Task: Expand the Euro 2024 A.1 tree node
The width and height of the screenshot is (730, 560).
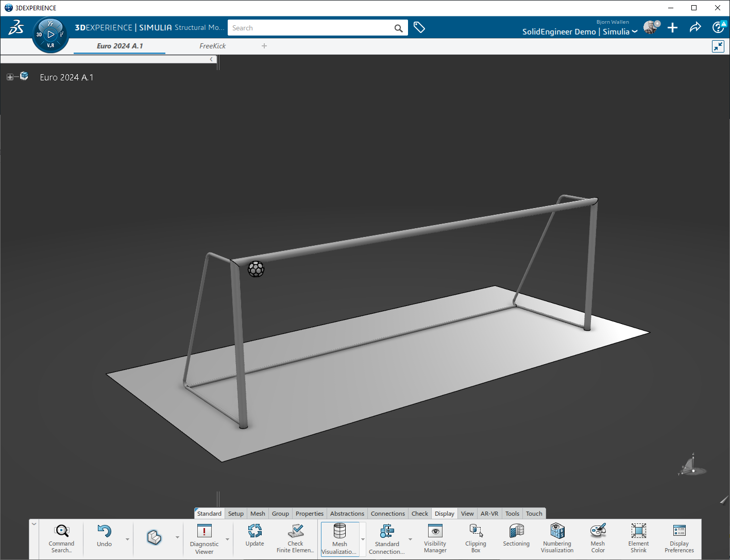Action: coord(10,77)
